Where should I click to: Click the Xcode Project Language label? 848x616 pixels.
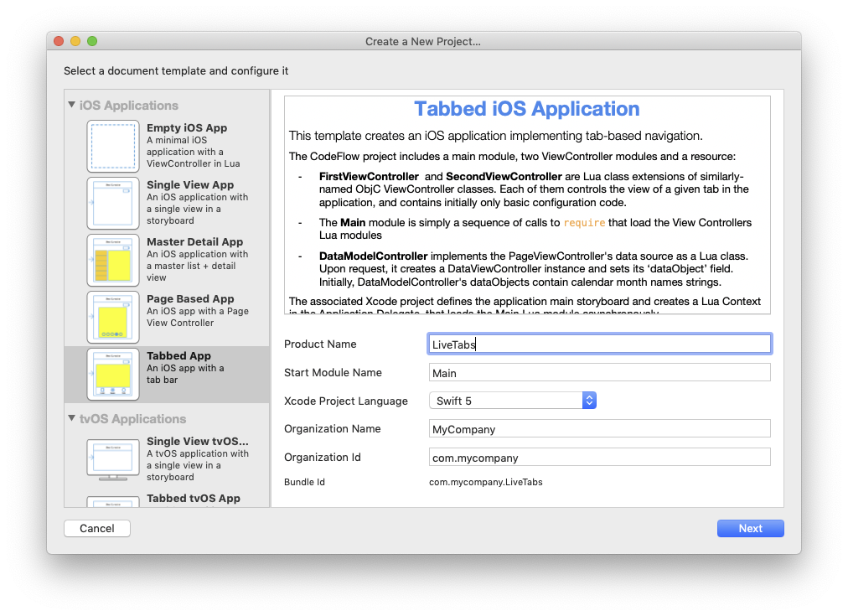pyautogui.click(x=345, y=401)
